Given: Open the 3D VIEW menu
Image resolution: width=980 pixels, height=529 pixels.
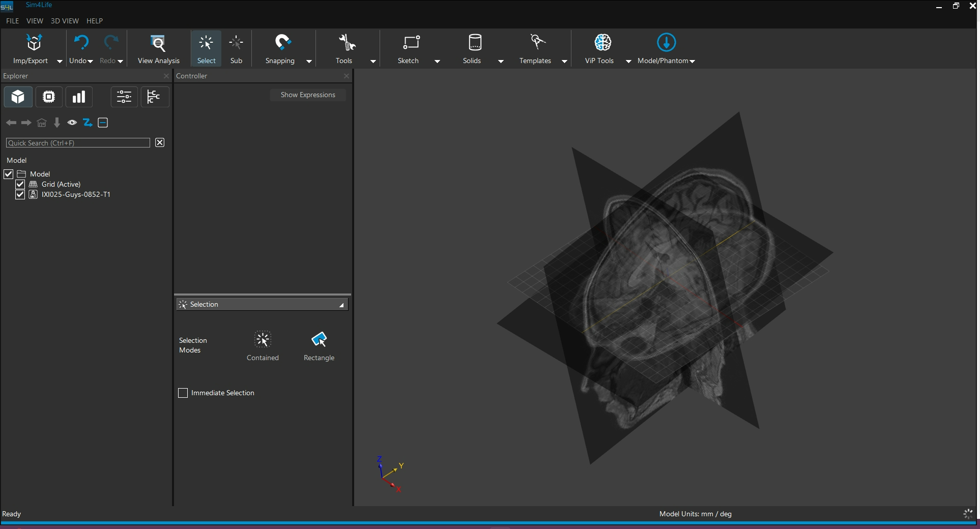Looking at the screenshot, I should (x=65, y=21).
